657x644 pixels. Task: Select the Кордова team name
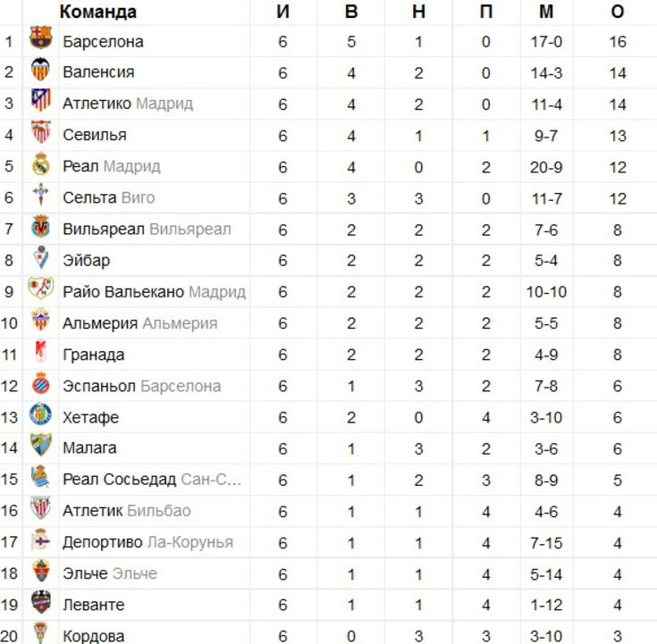point(94,636)
